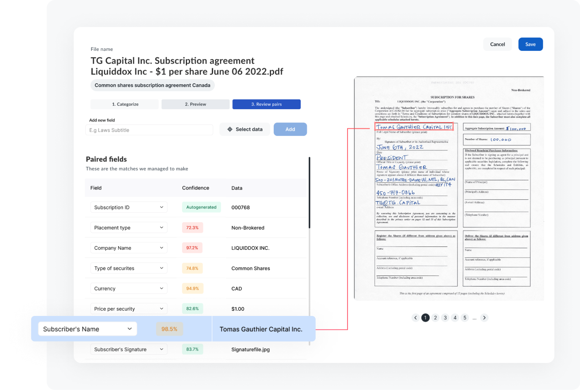Click the paired fields list scrollbar
580x392 pixels.
click(309, 193)
